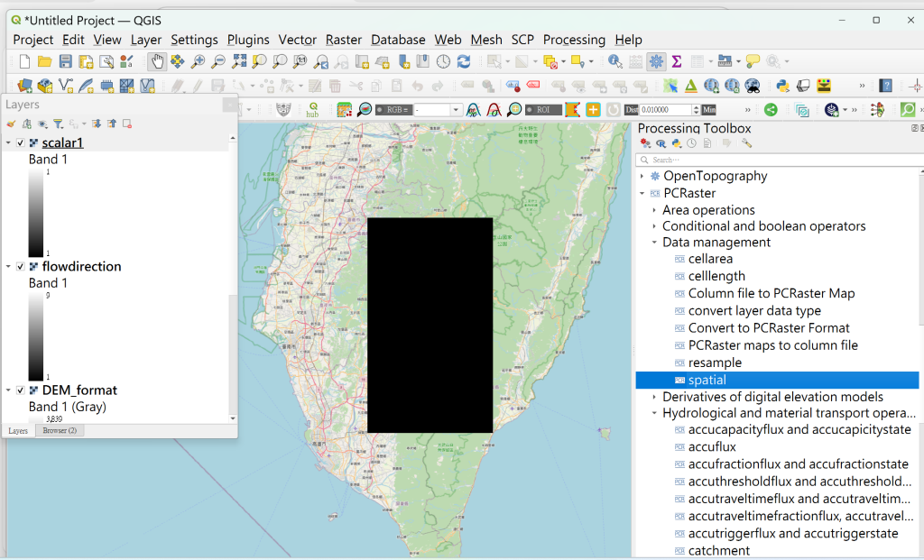This screenshot has width=924, height=560.
Task: Click Collapse All icon in Layers panel
Action: point(111,124)
